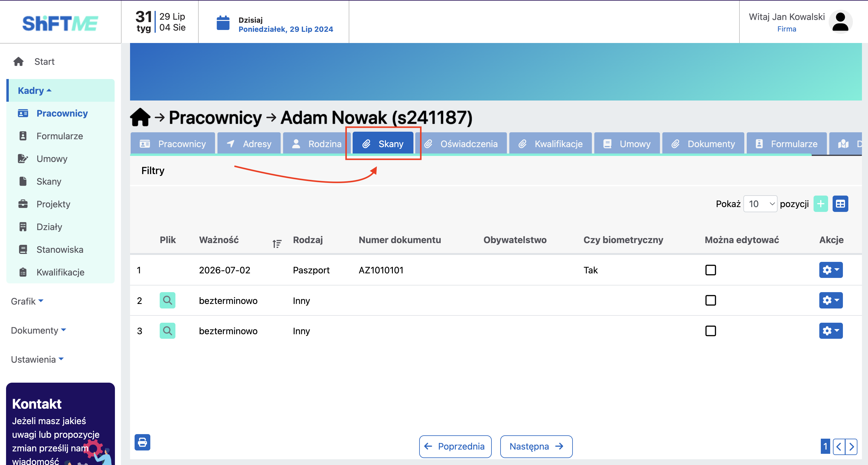Switch to the Adresy tab
Screen dimensions: 868x465
pos(249,144)
